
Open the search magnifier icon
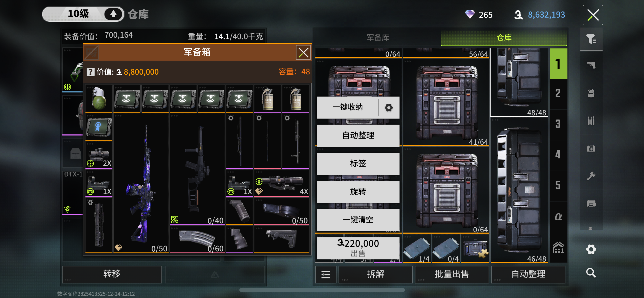pyautogui.click(x=591, y=273)
